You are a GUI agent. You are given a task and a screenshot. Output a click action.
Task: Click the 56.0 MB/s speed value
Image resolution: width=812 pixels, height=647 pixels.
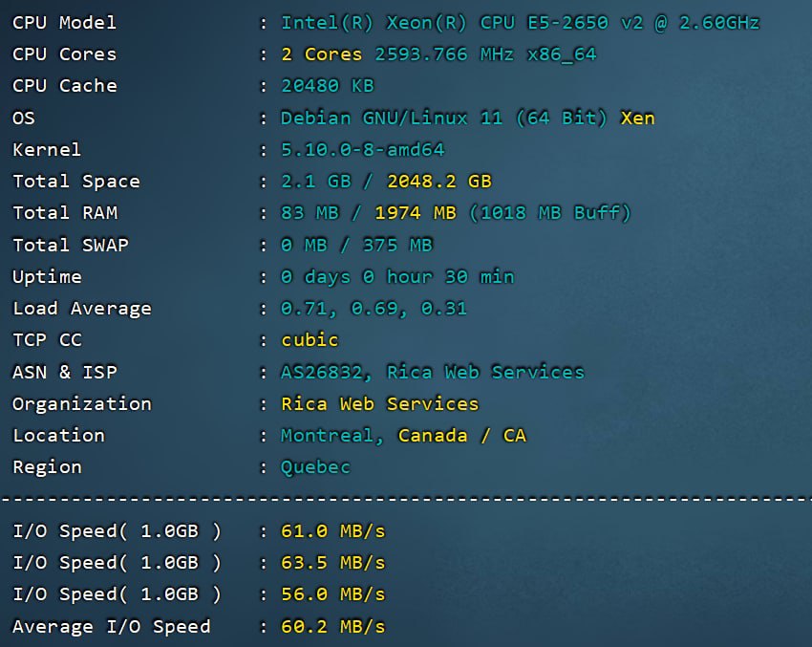pos(333,594)
